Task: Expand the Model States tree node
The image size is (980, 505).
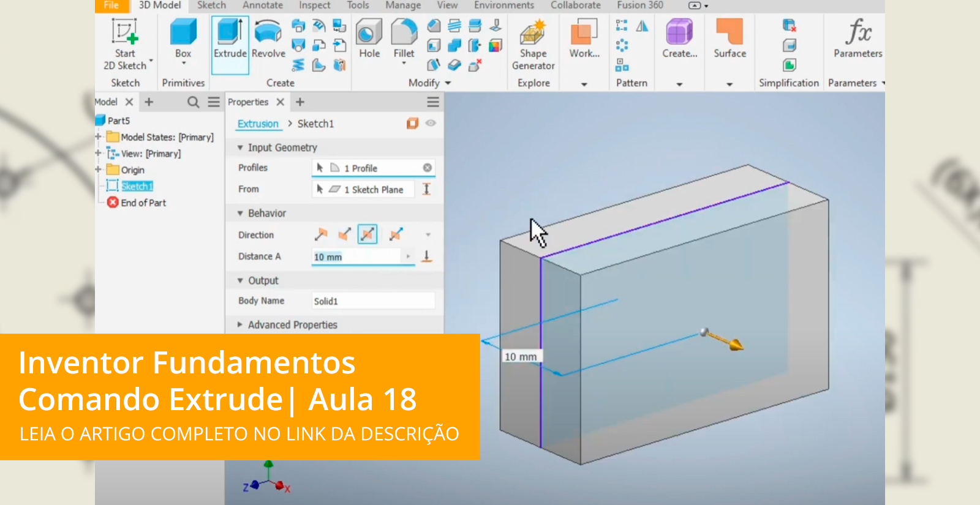Action: pyautogui.click(x=98, y=137)
